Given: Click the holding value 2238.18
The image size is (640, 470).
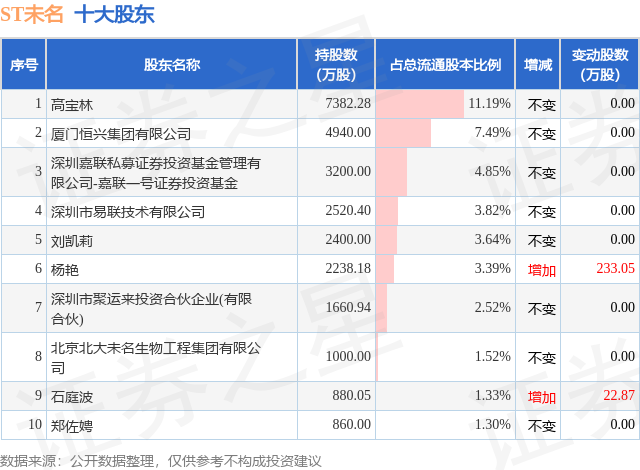Looking at the screenshot, I should pyautogui.click(x=348, y=268).
